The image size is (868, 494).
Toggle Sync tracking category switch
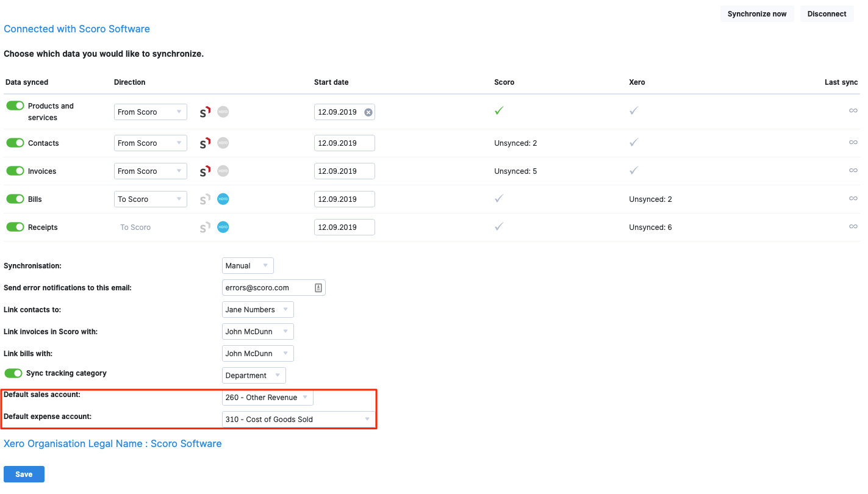pyautogui.click(x=13, y=373)
